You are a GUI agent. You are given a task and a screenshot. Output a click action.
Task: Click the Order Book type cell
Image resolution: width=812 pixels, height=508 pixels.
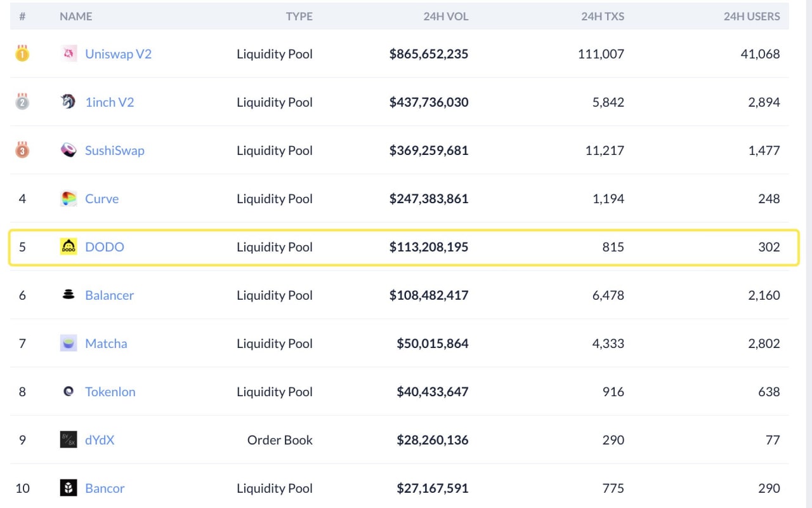click(280, 440)
